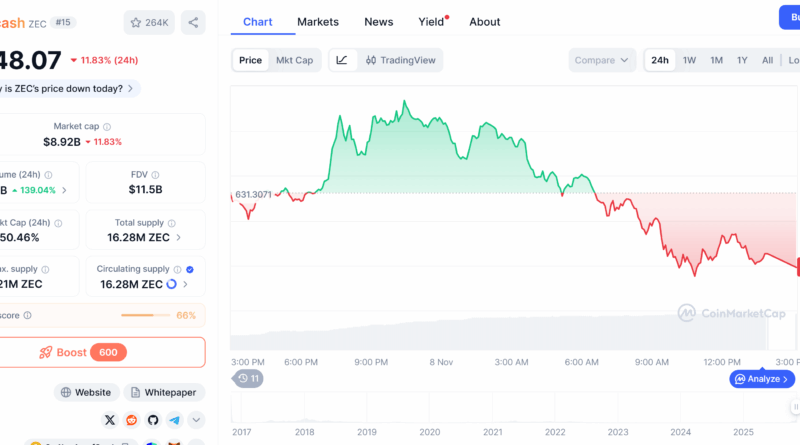This screenshot has width=800, height=445.
Task: Expand more social links chevron
Action: [x=196, y=421]
